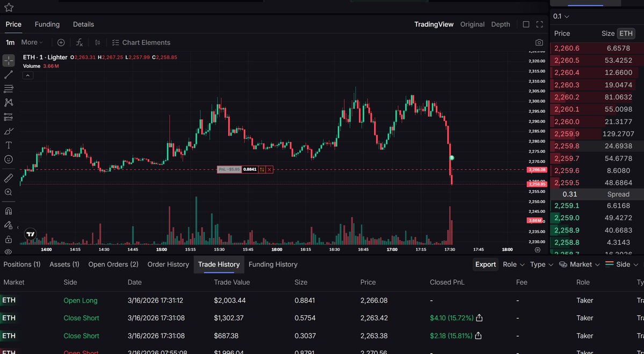Toggle stay in drawing mode
This screenshot has width=644, height=354.
click(9, 225)
